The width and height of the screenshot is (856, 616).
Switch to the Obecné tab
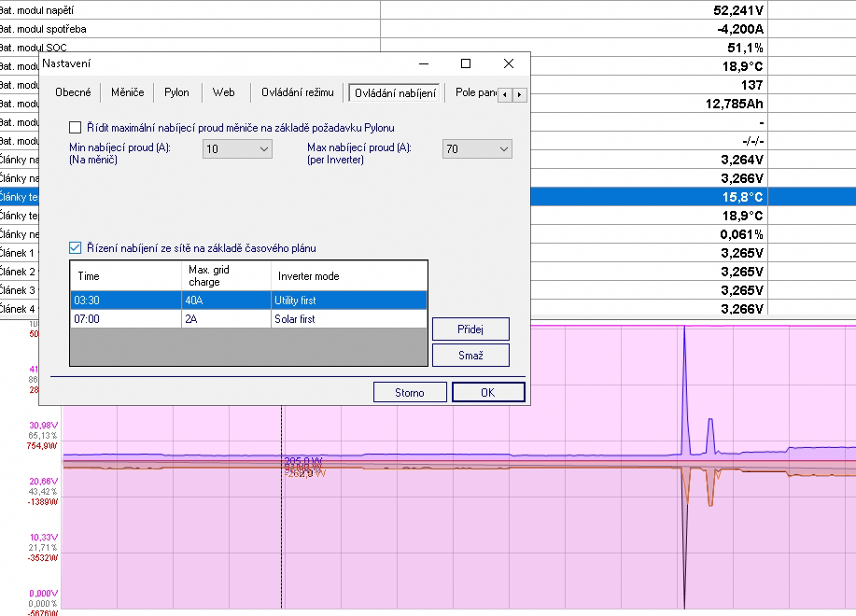73,92
